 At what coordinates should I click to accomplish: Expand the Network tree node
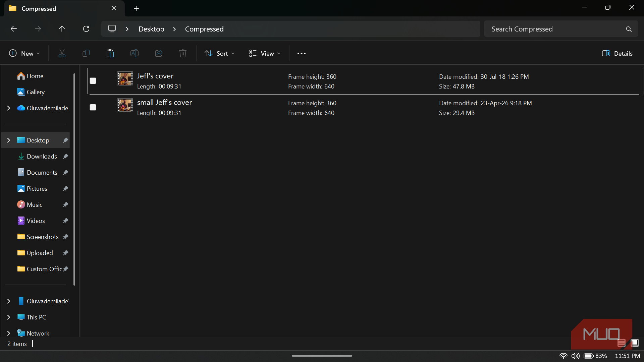coord(9,334)
